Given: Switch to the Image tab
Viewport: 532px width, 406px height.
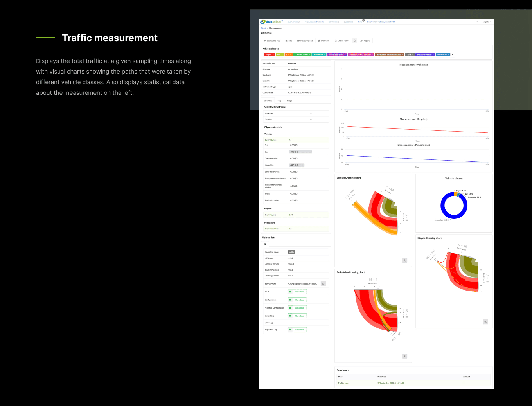Looking at the screenshot, I should coord(289,101).
